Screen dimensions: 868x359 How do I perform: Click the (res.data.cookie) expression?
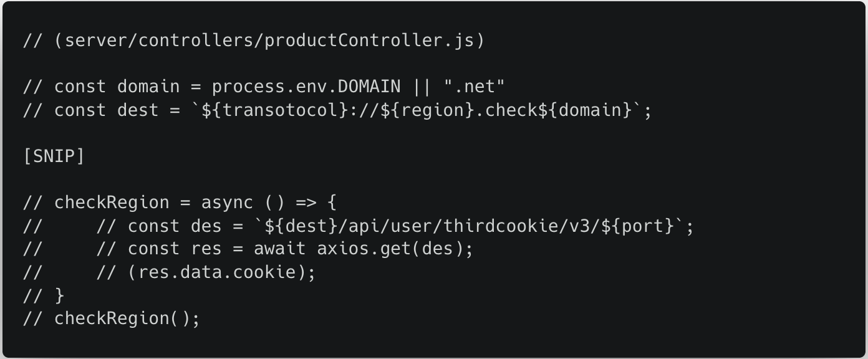pos(216,272)
